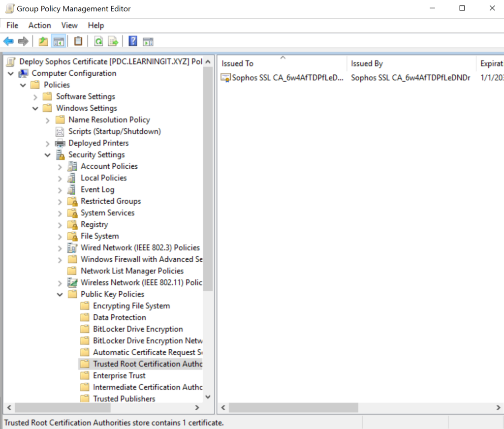Open the File menu
Screen dimensions: 504x429
[x=12, y=26]
